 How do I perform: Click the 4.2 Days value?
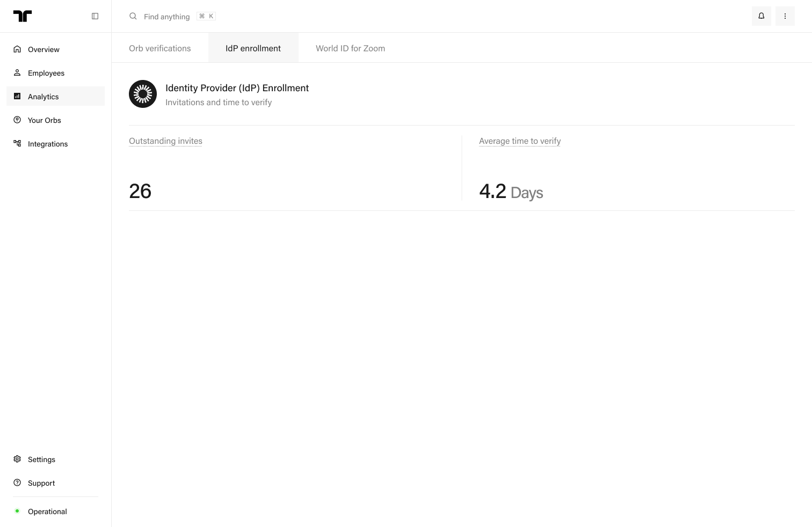(511, 192)
